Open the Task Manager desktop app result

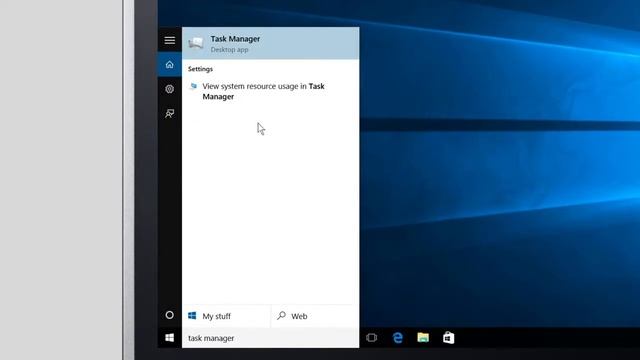(271, 43)
